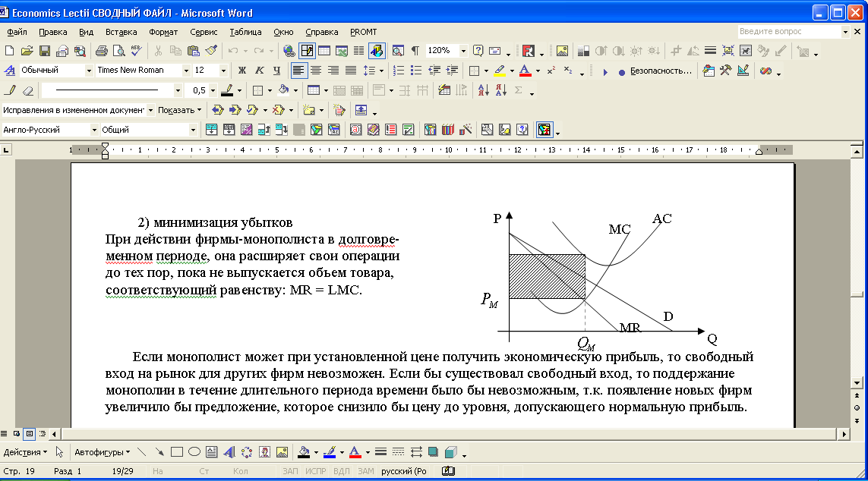
Task: Click the Numbered list icon
Action: pyautogui.click(x=399, y=71)
